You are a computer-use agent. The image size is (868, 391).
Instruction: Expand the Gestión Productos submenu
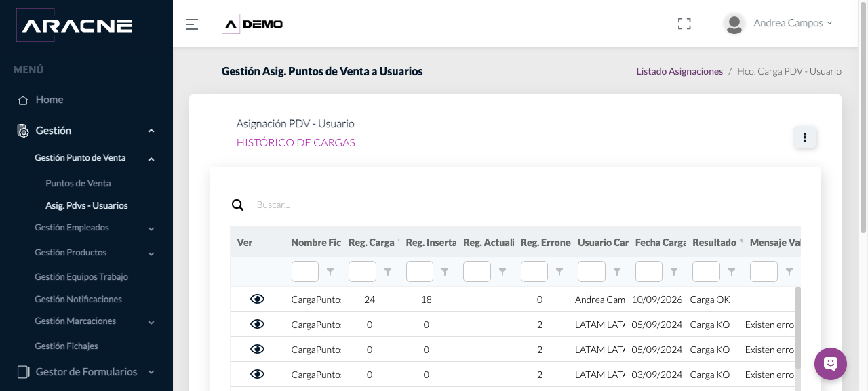pyautogui.click(x=151, y=253)
